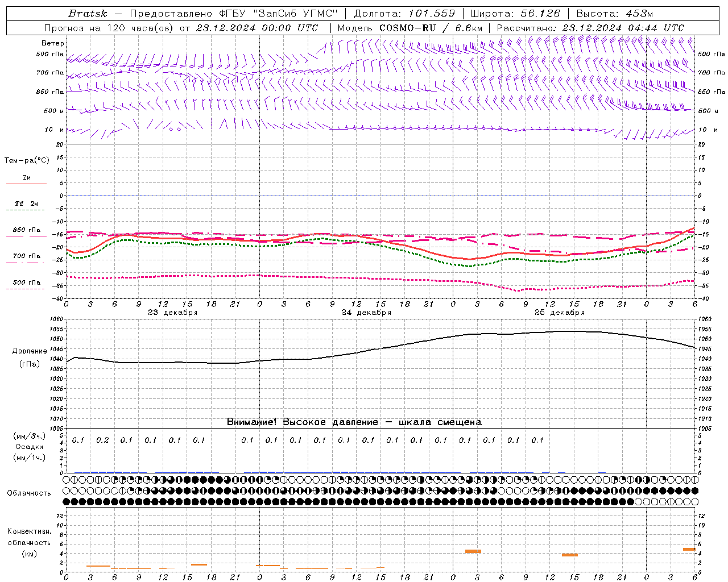
Task: Click the Ветер wind panel label
Action: 53,43
